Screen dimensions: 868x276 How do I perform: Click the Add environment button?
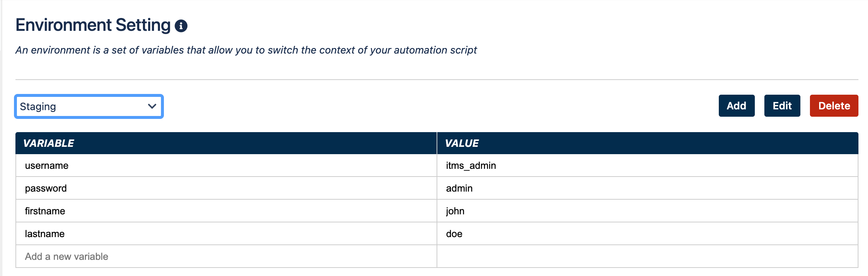[736, 106]
